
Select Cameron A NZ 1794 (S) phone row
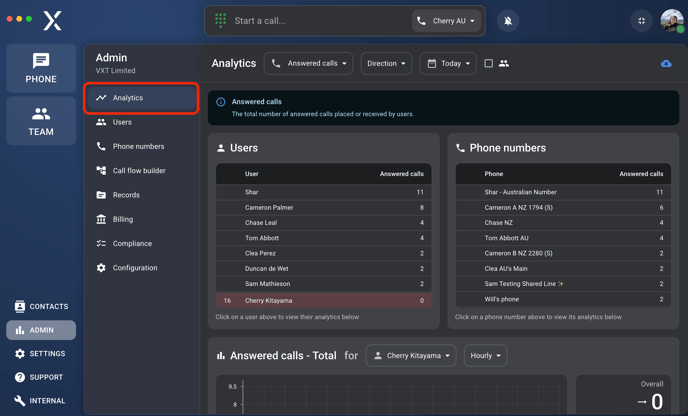(563, 208)
